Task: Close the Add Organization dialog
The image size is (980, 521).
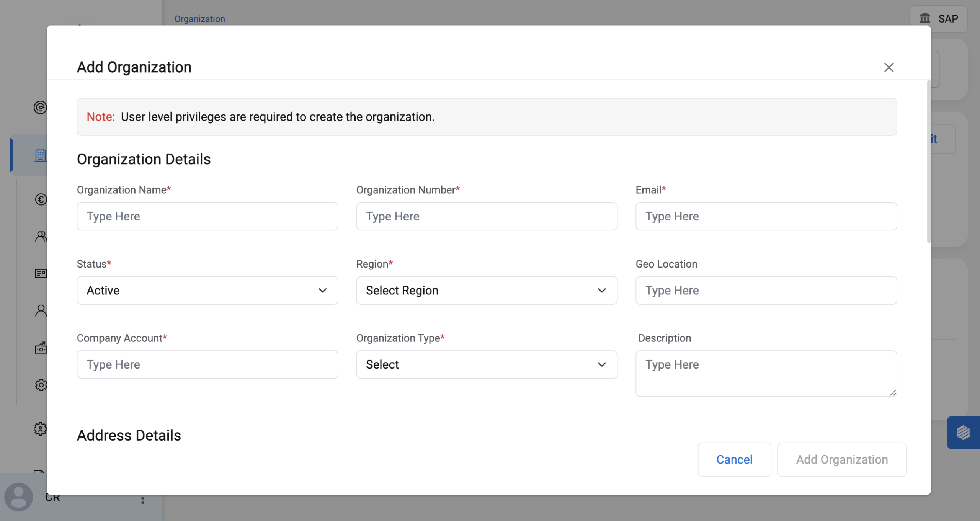Action: click(x=889, y=67)
